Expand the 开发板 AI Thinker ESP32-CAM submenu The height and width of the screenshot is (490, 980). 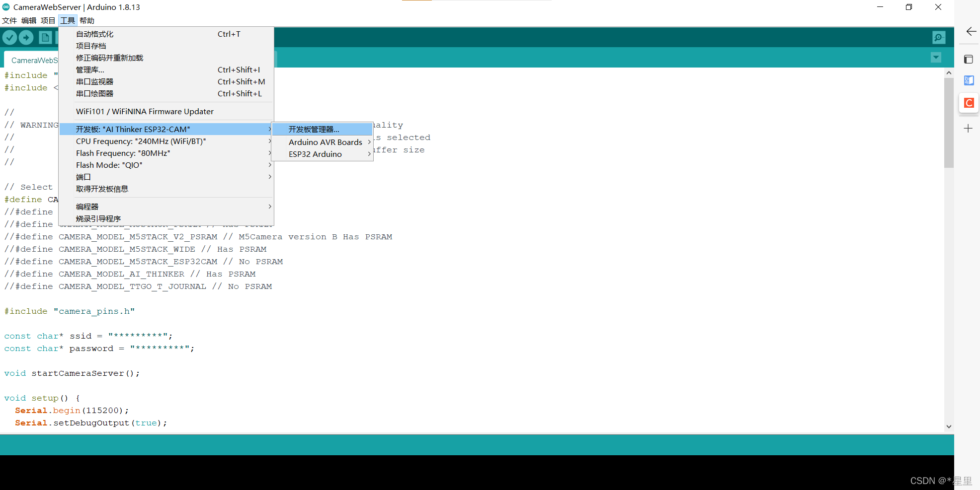pyautogui.click(x=166, y=130)
